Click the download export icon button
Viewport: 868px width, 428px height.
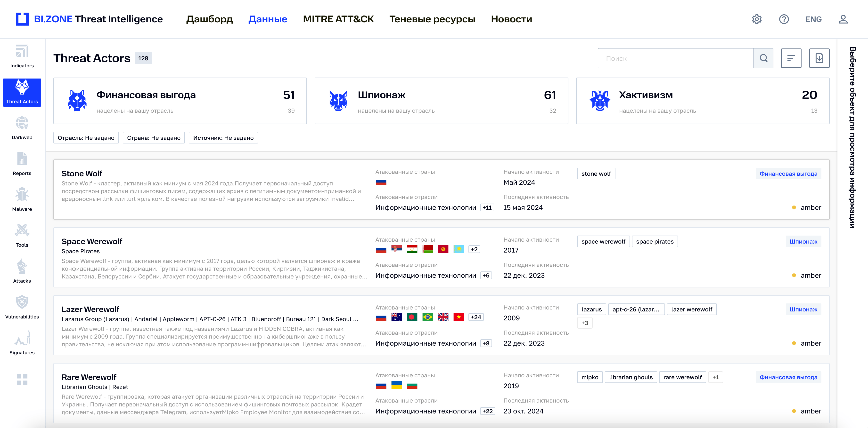click(819, 58)
